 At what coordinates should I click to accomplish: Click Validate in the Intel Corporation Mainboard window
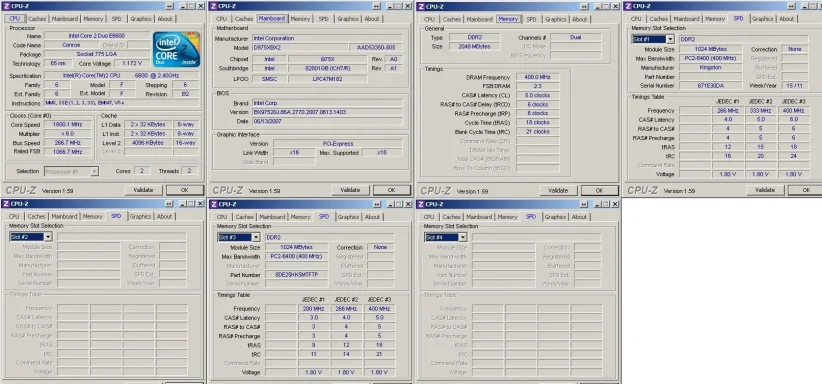pos(350,190)
